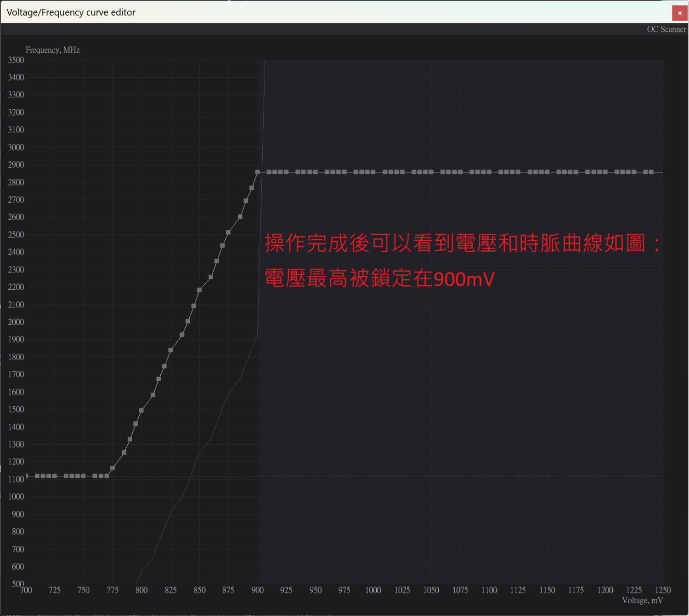Select the curve point at 1500 MHz
Viewport: 689px width, 616px height.
(141, 410)
